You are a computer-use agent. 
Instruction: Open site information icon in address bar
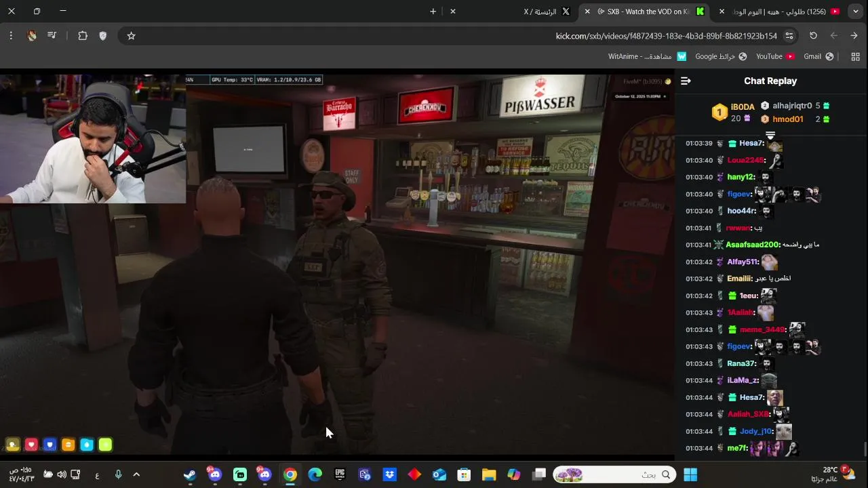click(789, 36)
